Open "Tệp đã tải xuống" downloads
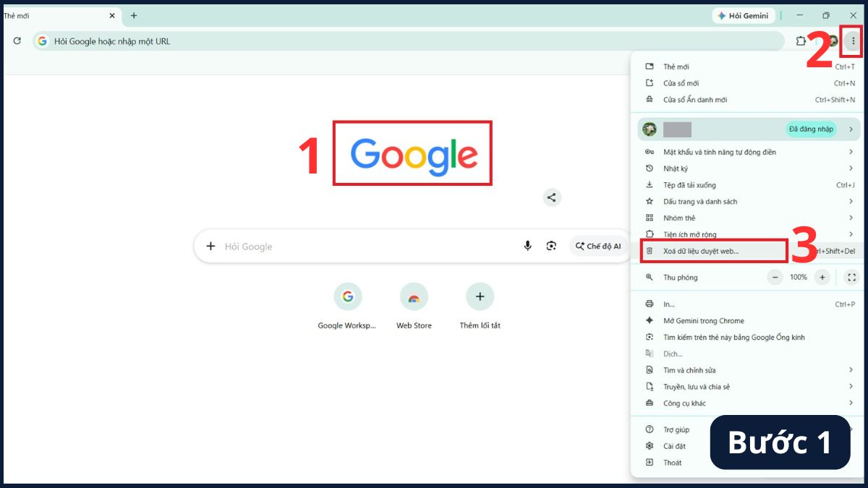 (749, 185)
